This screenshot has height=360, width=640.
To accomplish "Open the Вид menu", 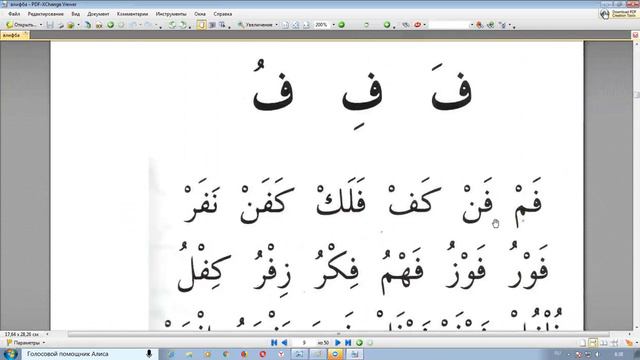I will coord(76,14).
